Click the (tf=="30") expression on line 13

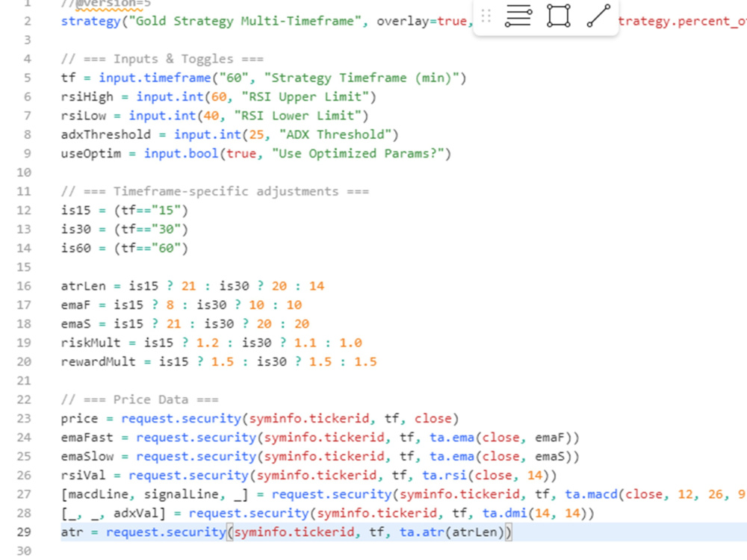click(151, 229)
